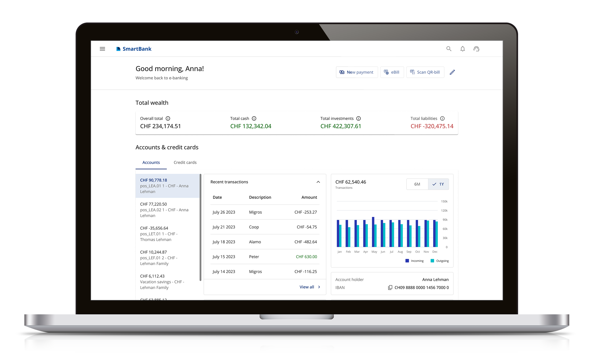Viewport: 596px width, 364px height.
Task: Click the search magnifier icon
Action: pyautogui.click(x=449, y=49)
